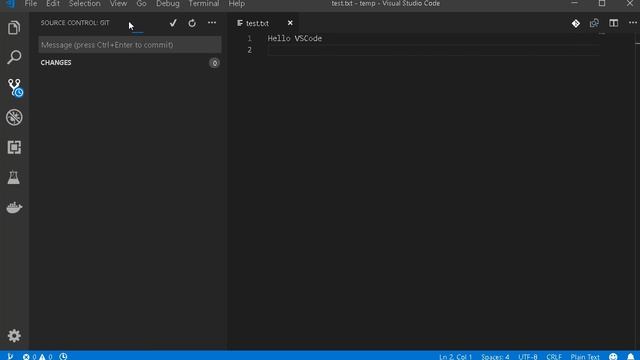640x360 pixels.
Task: Click the commit checkmark icon
Action: (x=173, y=23)
